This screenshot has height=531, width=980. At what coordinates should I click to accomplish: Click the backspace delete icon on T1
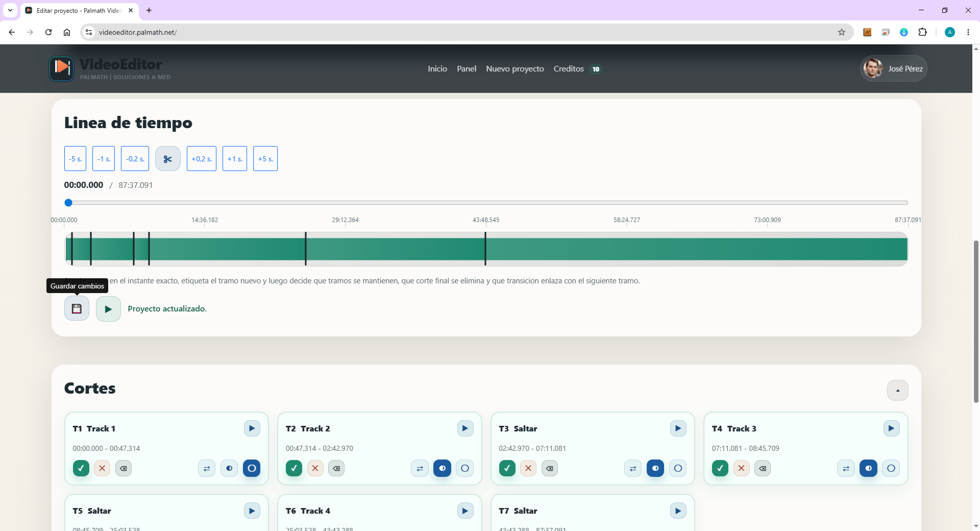click(x=124, y=468)
